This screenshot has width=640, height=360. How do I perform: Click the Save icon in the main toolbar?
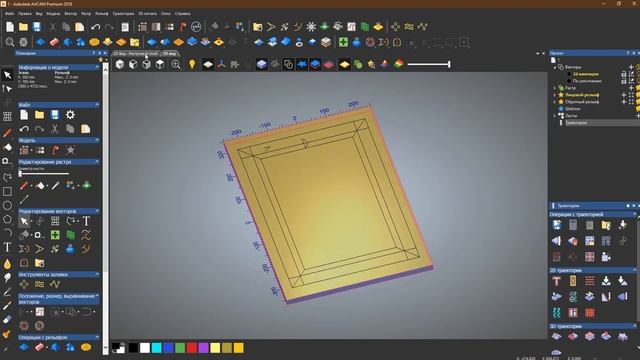pyautogui.click(x=37, y=27)
